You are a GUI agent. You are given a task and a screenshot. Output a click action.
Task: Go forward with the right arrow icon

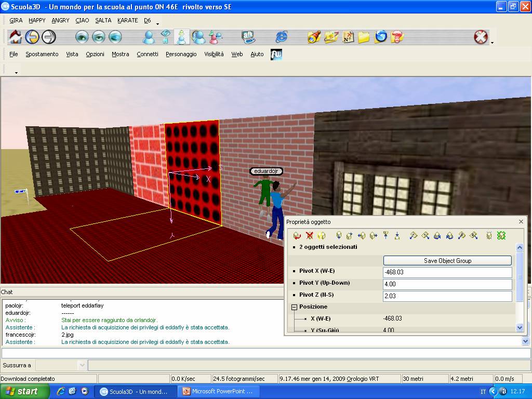pyautogui.click(x=48, y=37)
